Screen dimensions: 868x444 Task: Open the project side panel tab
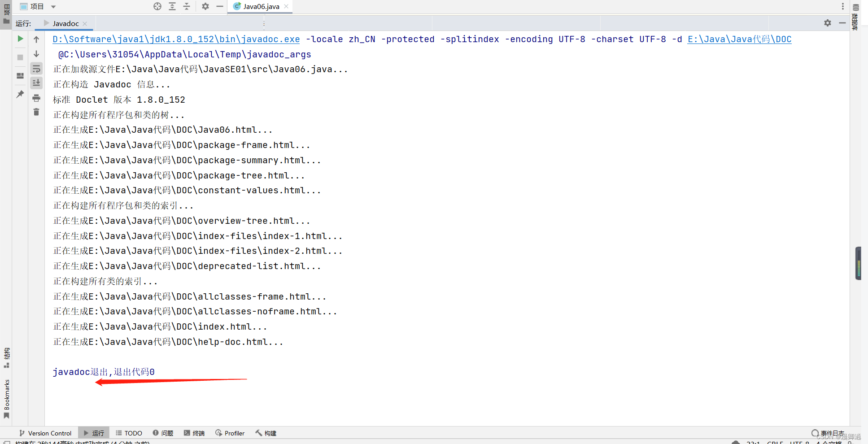(6, 13)
